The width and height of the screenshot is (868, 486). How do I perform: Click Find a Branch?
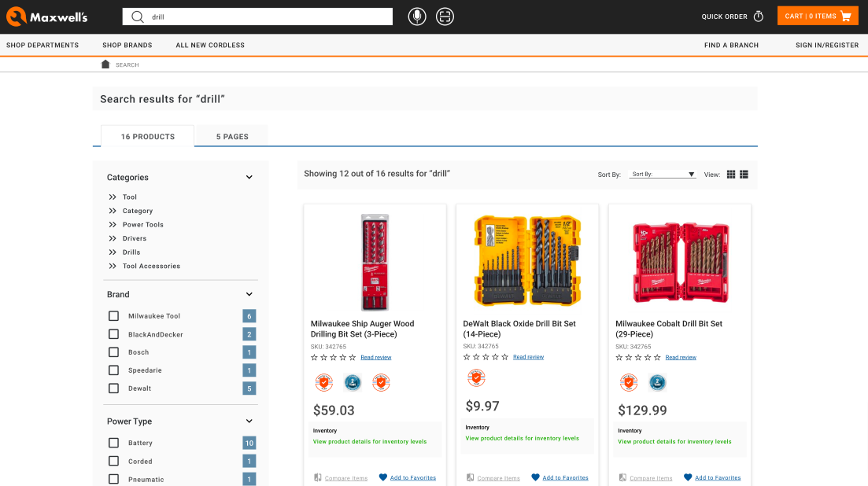pyautogui.click(x=731, y=46)
